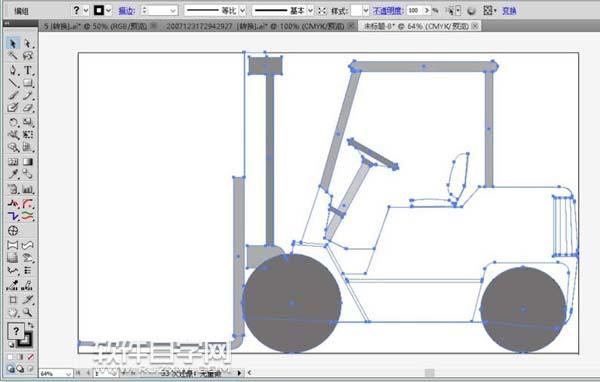Select the Selection (black arrow) tool
The height and width of the screenshot is (382, 600).
(x=13, y=43)
